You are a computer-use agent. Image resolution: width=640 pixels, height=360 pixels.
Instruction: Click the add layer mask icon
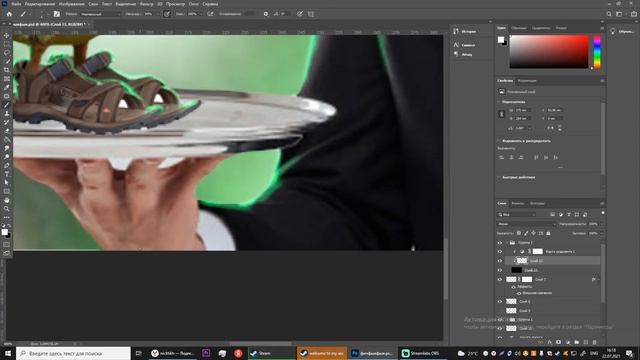point(558,342)
